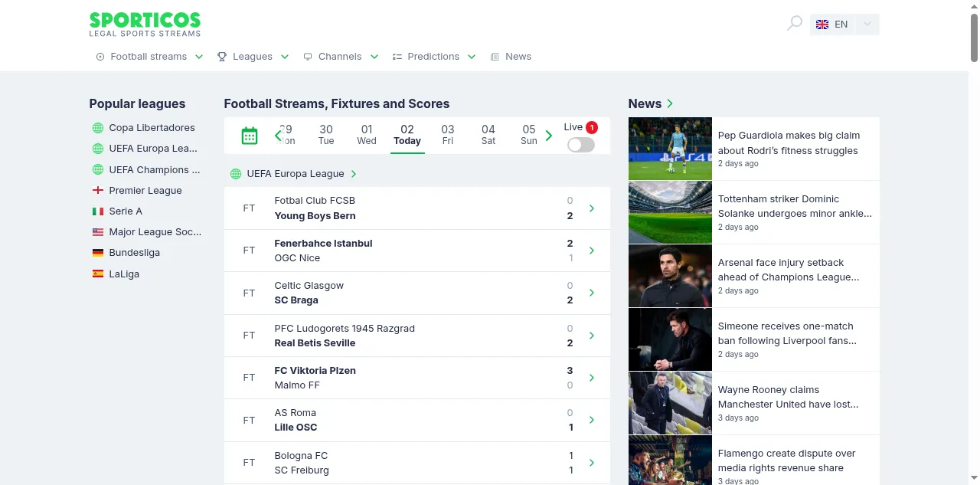Read Flamengo media rights dispute article
Screen dimensions: 980x485
click(x=787, y=461)
